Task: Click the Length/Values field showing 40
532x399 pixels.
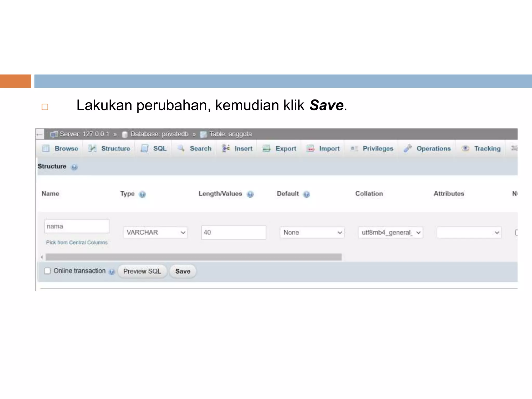Action: [x=234, y=232]
